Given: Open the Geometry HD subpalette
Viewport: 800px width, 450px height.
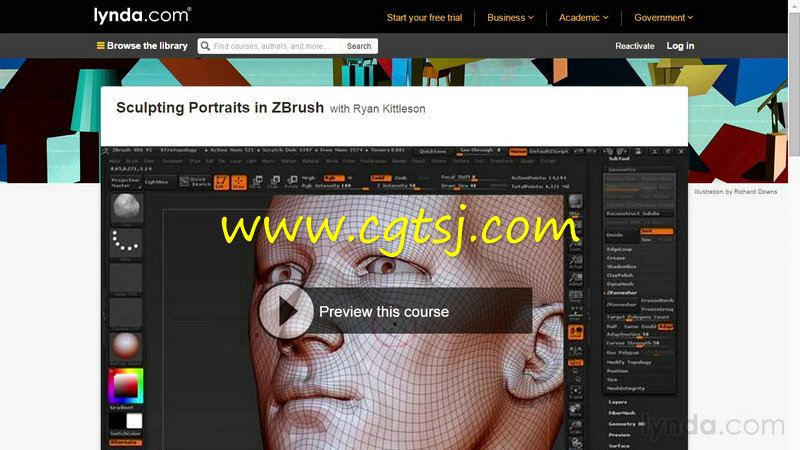Looking at the screenshot, I should [627, 424].
